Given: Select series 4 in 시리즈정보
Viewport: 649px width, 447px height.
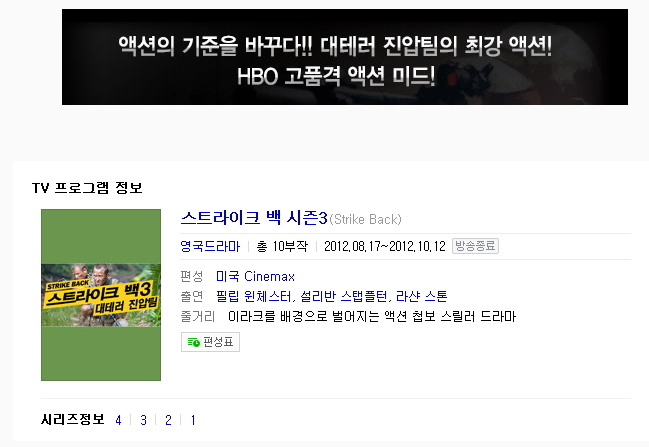Looking at the screenshot, I should coord(118,420).
